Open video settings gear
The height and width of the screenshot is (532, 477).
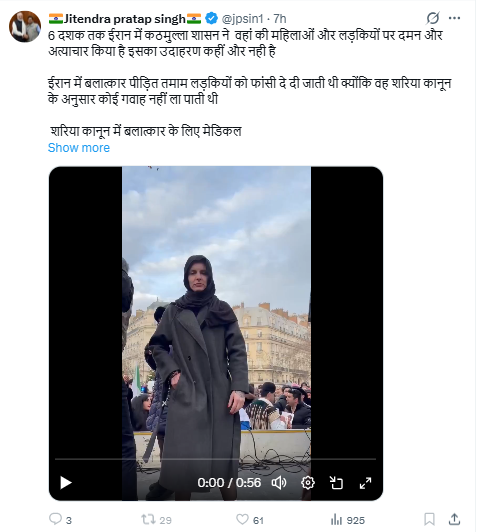pyautogui.click(x=308, y=482)
